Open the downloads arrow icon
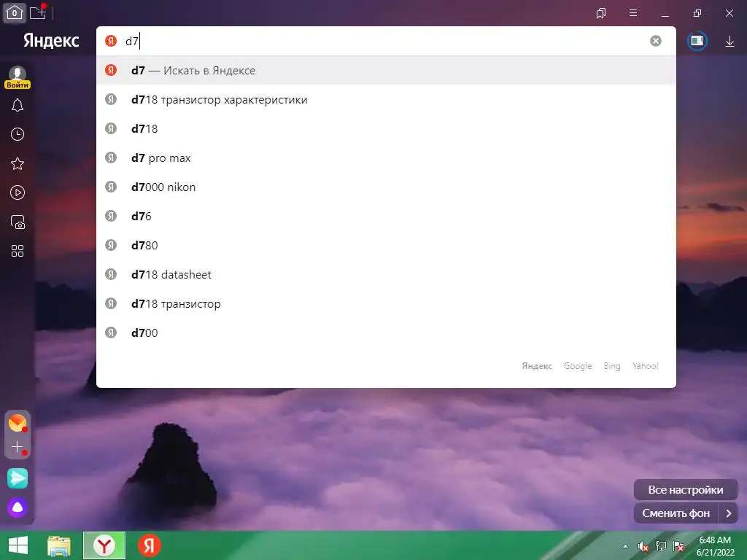The image size is (747, 560). tap(729, 42)
